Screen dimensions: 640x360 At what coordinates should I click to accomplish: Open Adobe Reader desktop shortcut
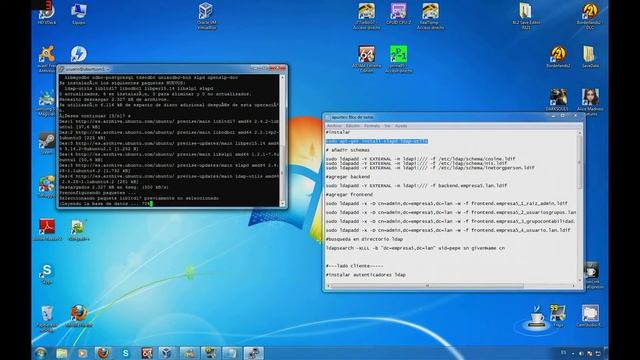pos(47,229)
